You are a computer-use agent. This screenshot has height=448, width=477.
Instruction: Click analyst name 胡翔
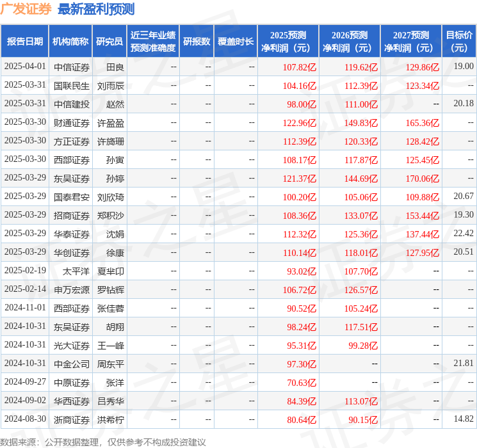tap(115, 327)
